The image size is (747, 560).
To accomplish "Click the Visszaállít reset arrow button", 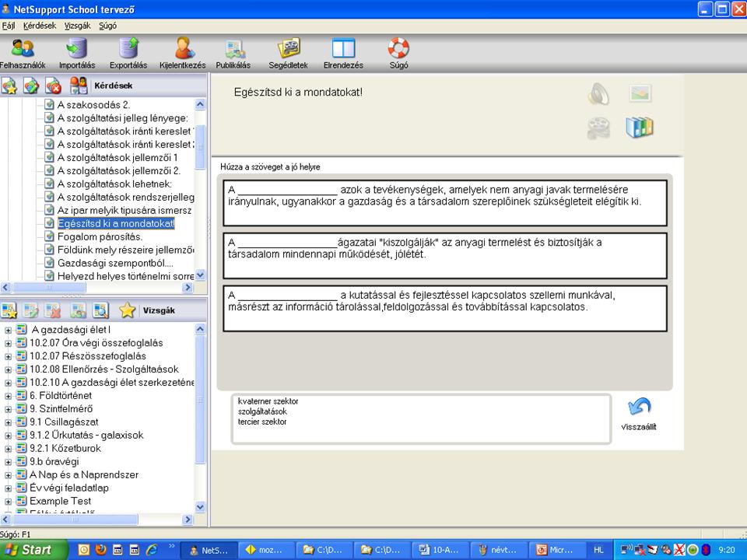I will tap(639, 414).
